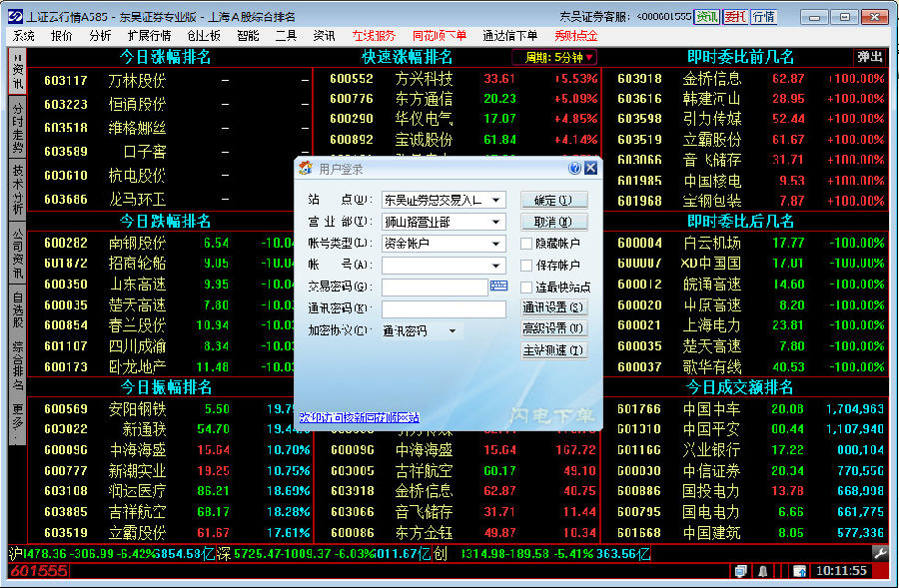Click the 资讯 button in the title bar
This screenshot has width=899, height=588.
pos(706,17)
